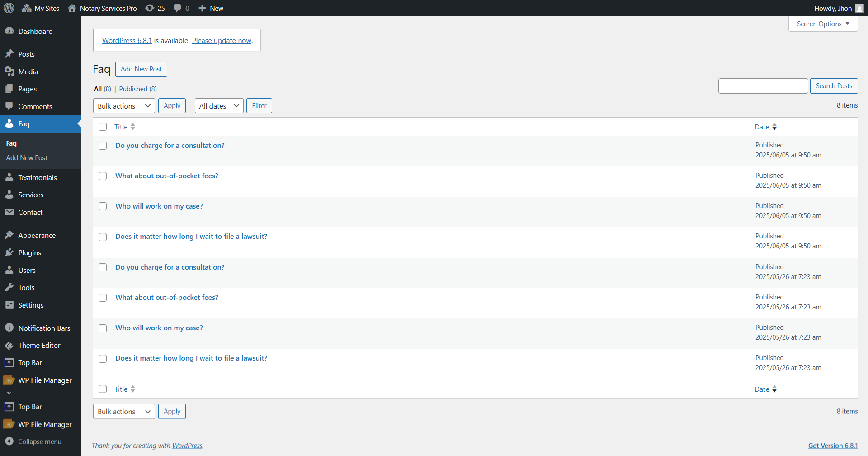
Task: Click the Media library icon
Action: point(9,71)
